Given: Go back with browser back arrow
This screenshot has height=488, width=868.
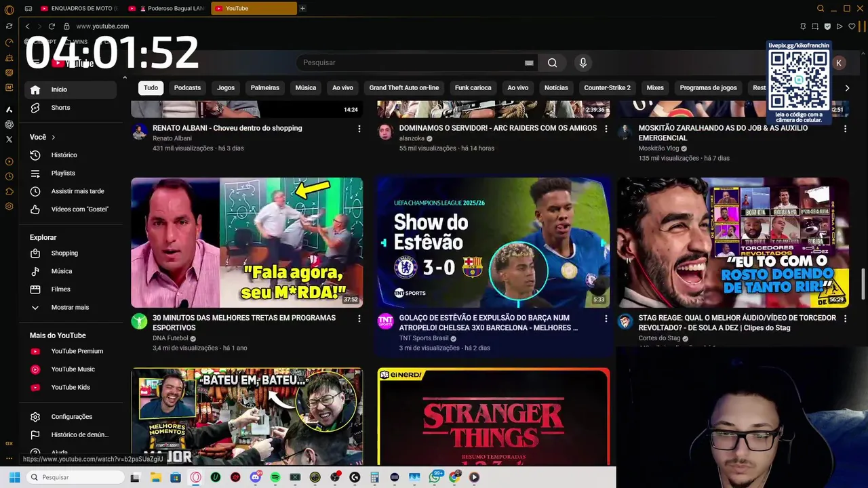Looking at the screenshot, I should coord(27,26).
